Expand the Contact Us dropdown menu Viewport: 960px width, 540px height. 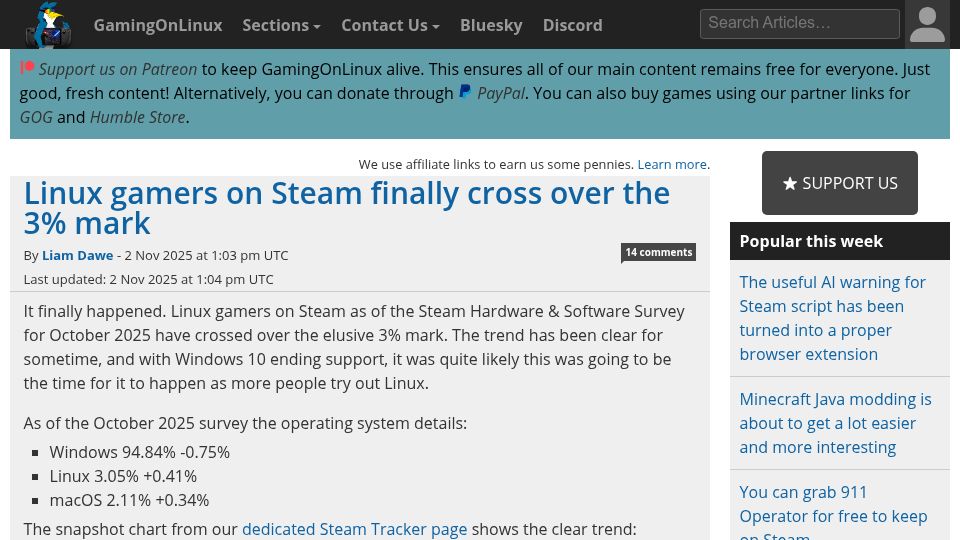pyautogui.click(x=390, y=25)
